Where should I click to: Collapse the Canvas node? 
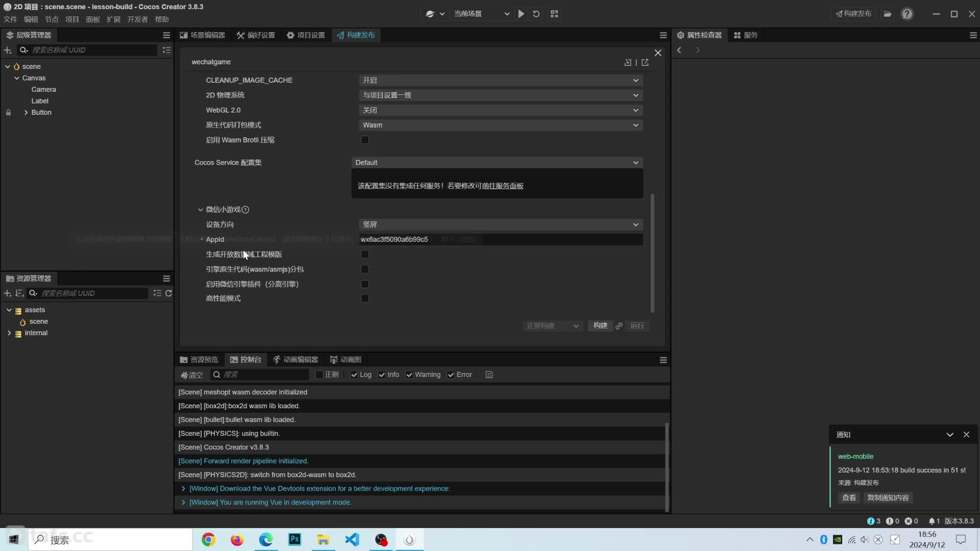pos(17,78)
